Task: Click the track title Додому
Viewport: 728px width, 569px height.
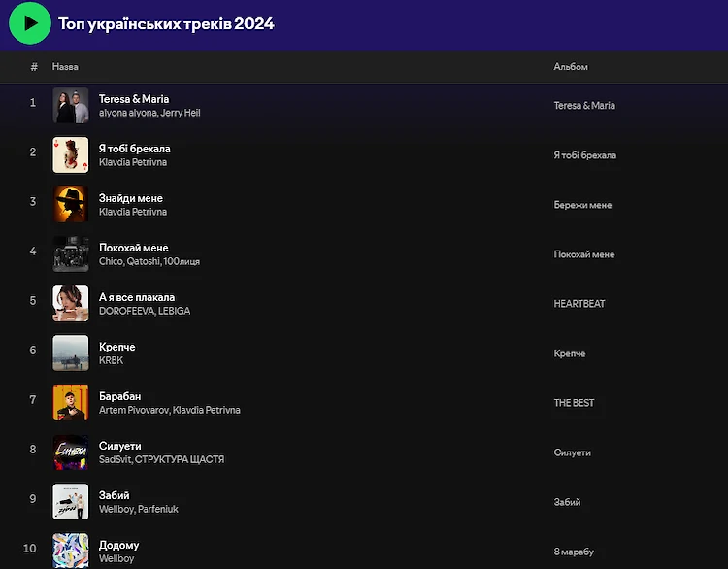Action: (118, 546)
